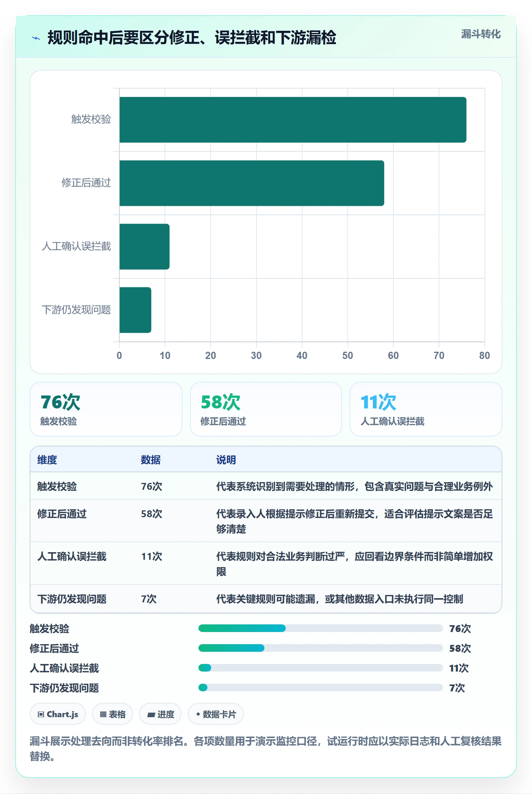
Task: Click the 漏斗转化 label in the header
Action: (x=481, y=34)
